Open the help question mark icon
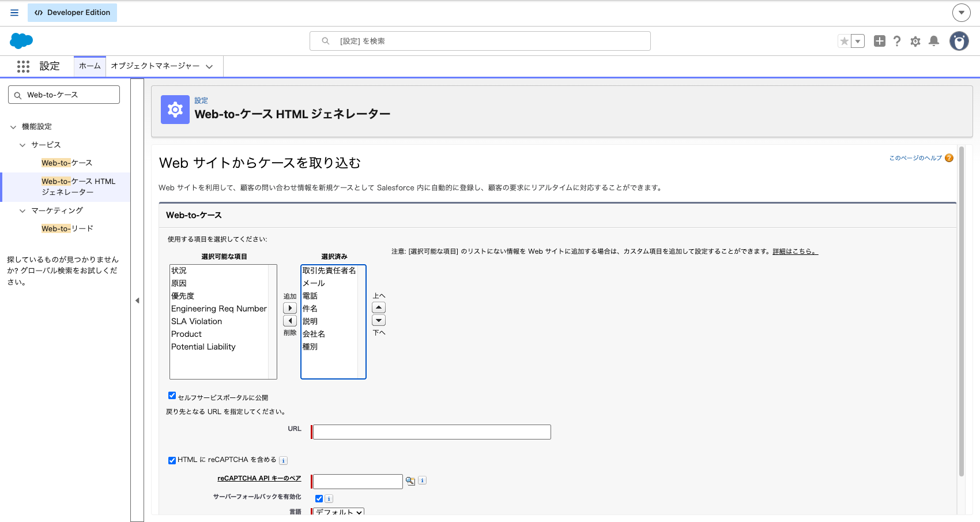The width and height of the screenshot is (980, 522). (x=897, y=41)
